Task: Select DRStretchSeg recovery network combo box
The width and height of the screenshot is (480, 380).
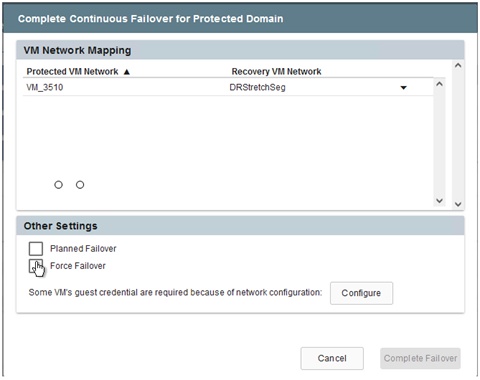Action: (x=319, y=87)
